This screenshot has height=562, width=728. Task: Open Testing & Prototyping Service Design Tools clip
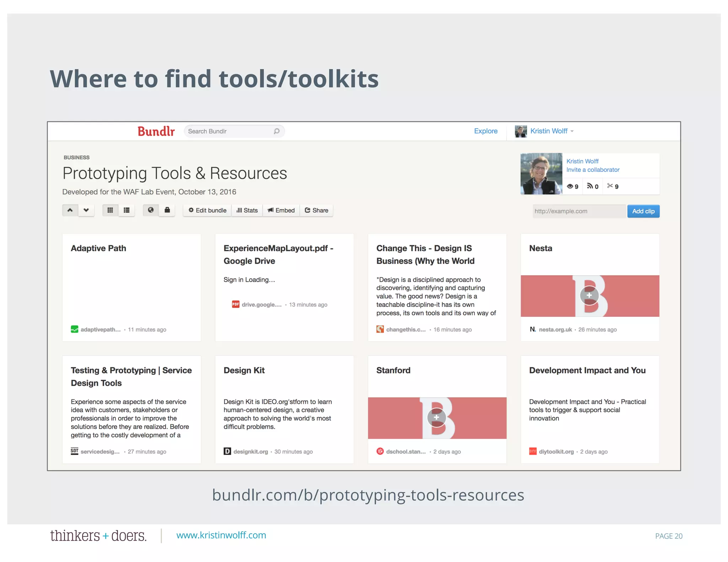(131, 377)
